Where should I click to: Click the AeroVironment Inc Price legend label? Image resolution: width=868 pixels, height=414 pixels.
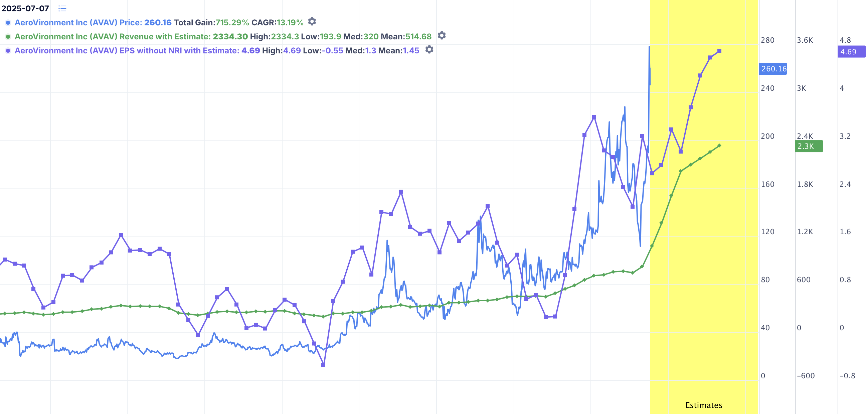(x=77, y=23)
